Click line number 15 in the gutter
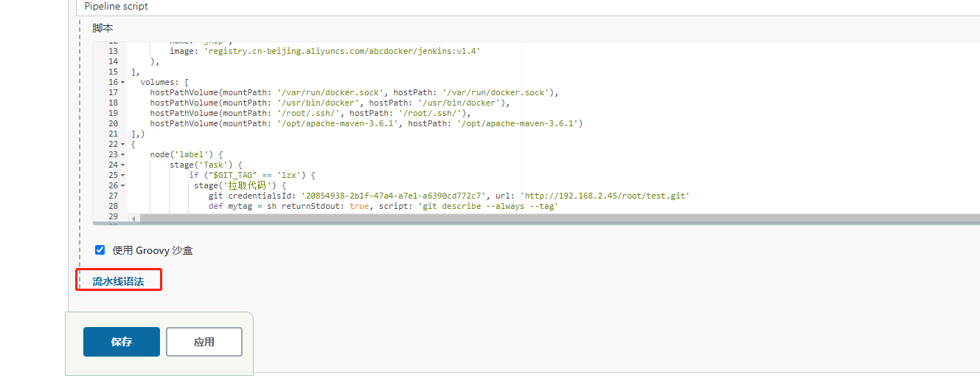This screenshot has height=378, width=980. pyautogui.click(x=113, y=72)
